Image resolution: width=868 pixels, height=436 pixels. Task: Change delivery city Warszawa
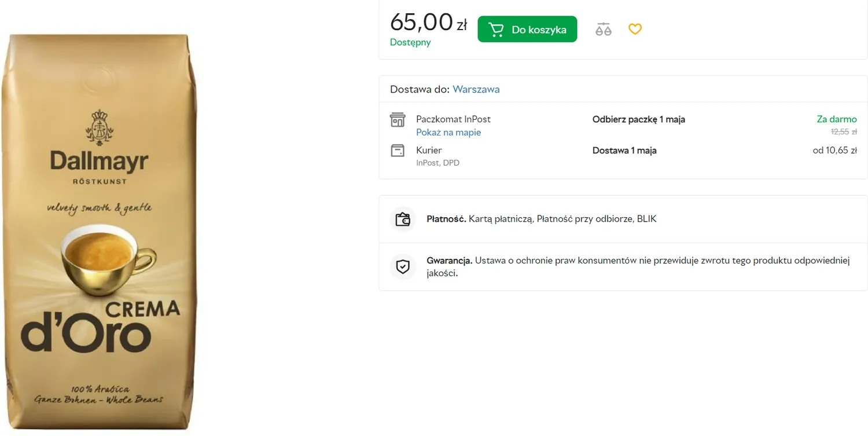[x=476, y=89]
